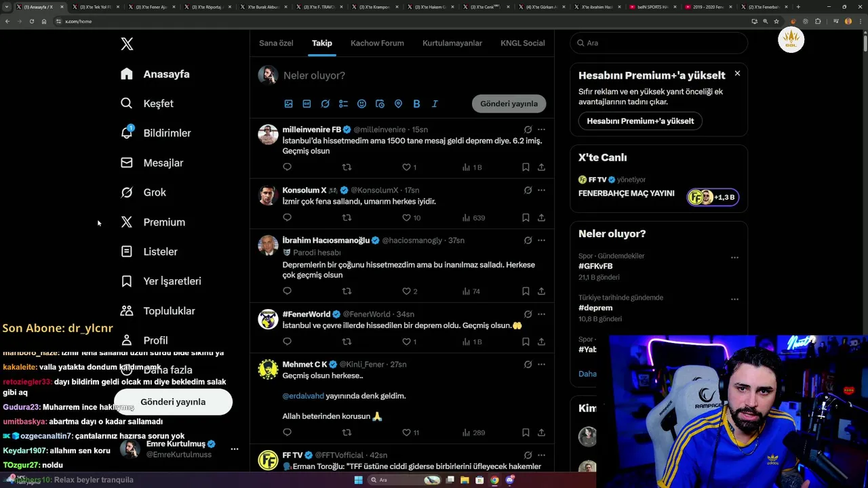Open emoji picker in composer
Screen dimensions: 868x488
[361, 104]
